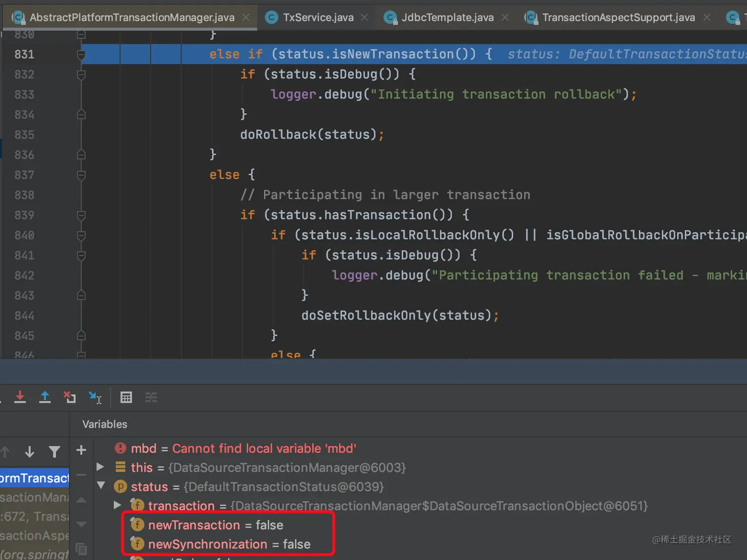Select next frame with down arrow
747x560 pixels.
pos(30,452)
